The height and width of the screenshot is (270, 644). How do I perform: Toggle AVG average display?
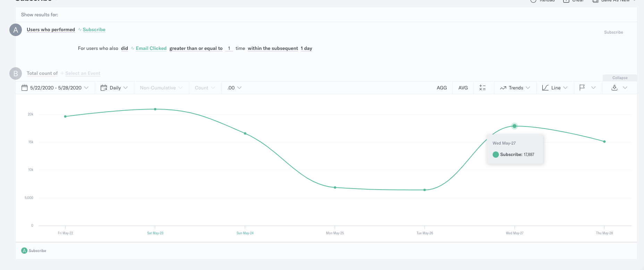pyautogui.click(x=463, y=88)
